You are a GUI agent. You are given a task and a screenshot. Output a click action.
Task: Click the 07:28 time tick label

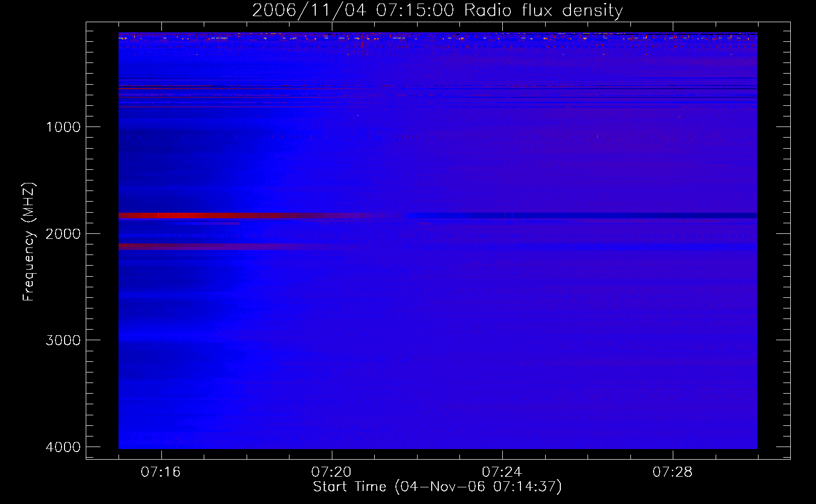click(673, 472)
